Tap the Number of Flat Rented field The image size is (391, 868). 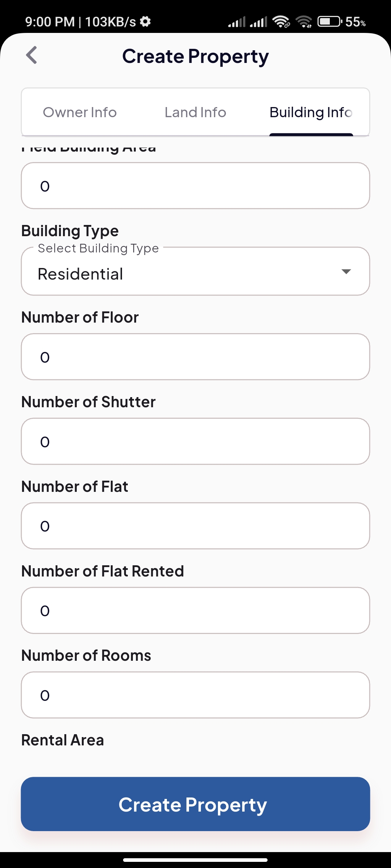195,610
